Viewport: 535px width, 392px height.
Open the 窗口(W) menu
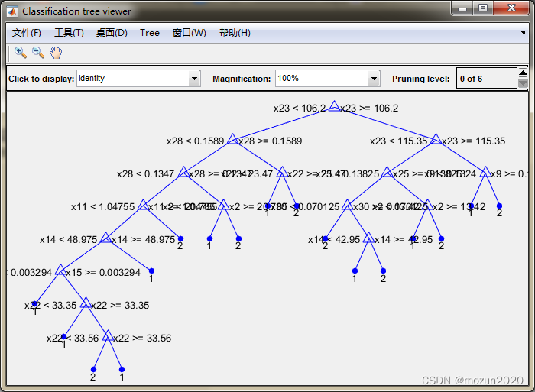[189, 33]
